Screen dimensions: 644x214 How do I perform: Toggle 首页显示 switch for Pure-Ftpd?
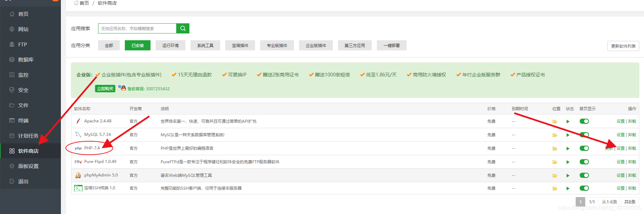[584, 162]
